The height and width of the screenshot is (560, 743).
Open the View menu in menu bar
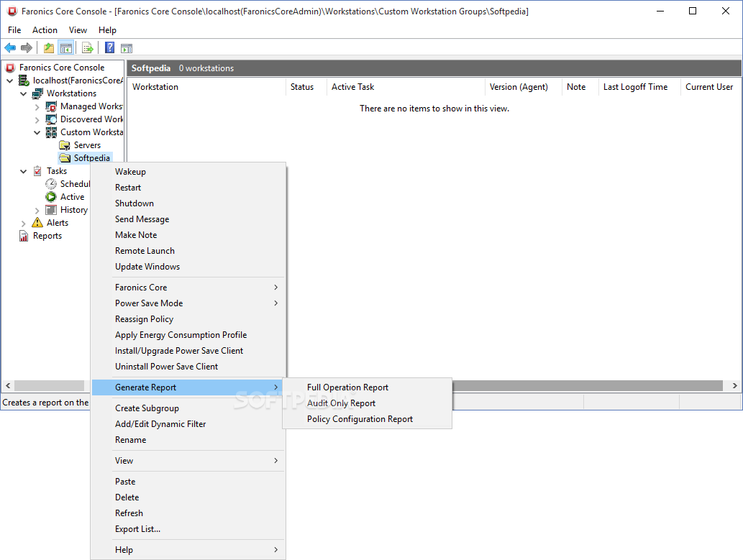78,30
